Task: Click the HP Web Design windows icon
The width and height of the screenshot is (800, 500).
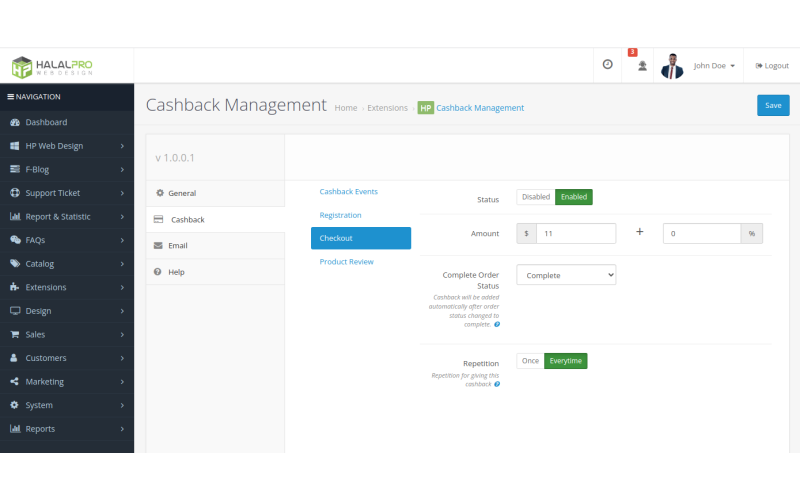Action: (15, 146)
